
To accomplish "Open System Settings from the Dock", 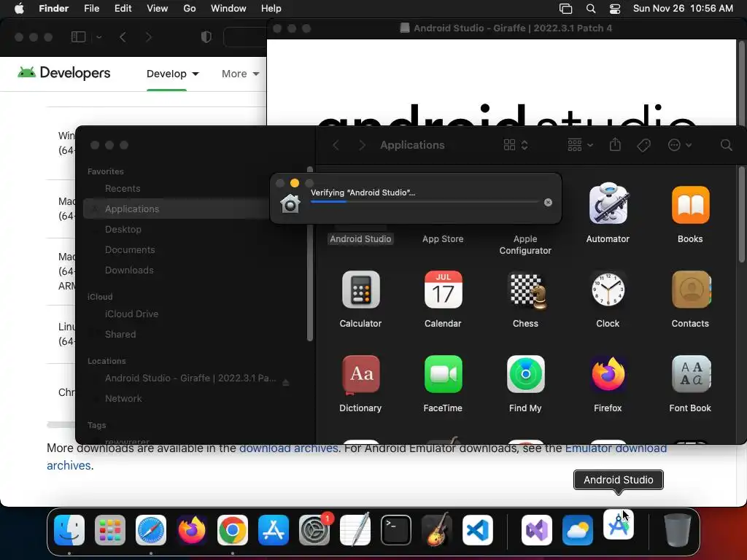I will coord(314,530).
